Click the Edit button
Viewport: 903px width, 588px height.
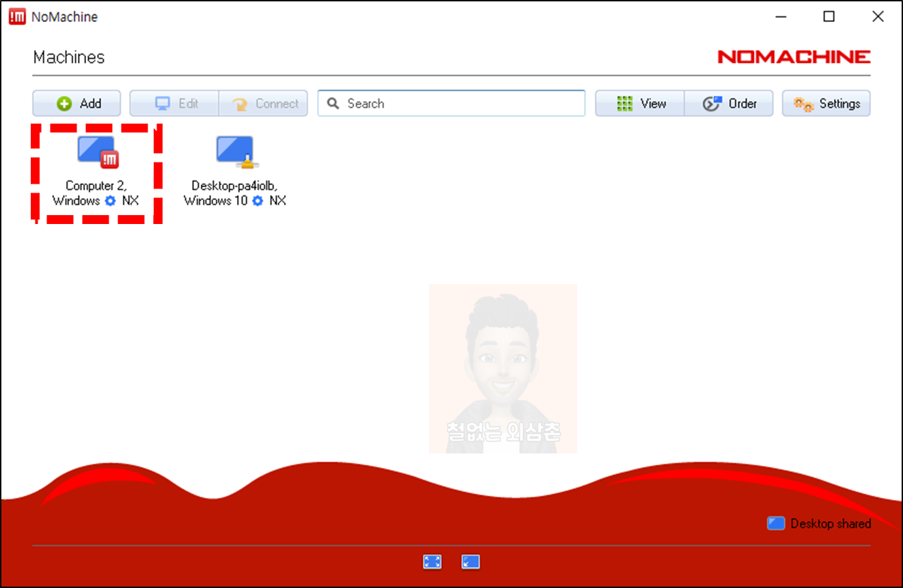175,104
